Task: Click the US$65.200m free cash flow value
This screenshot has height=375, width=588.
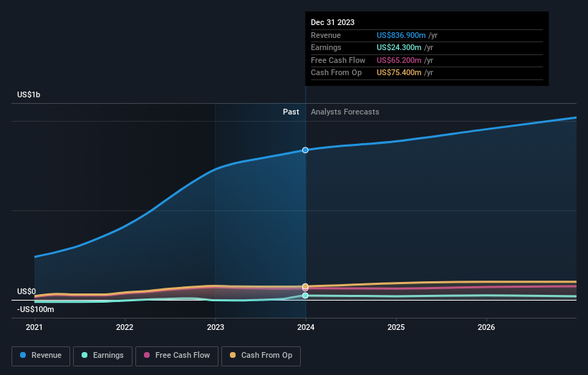Action: click(399, 60)
